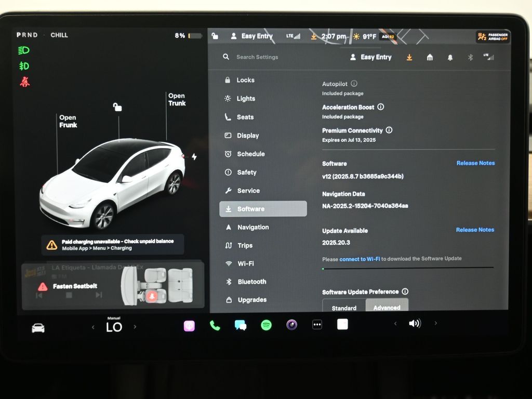Lower the temperature with the left chevron
Image resolution: width=532 pixels, height=399 pixels.
coord(94,327)
